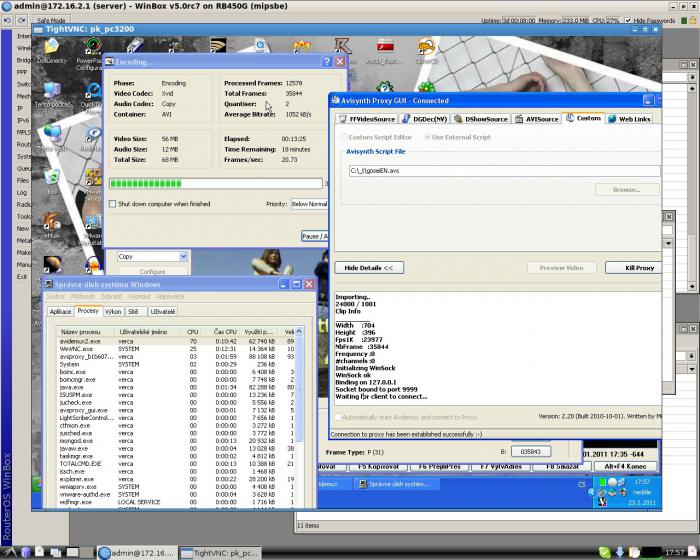Open the Uživatelé tab in Task Manager
700x560 pixels.
click(162, 311)
